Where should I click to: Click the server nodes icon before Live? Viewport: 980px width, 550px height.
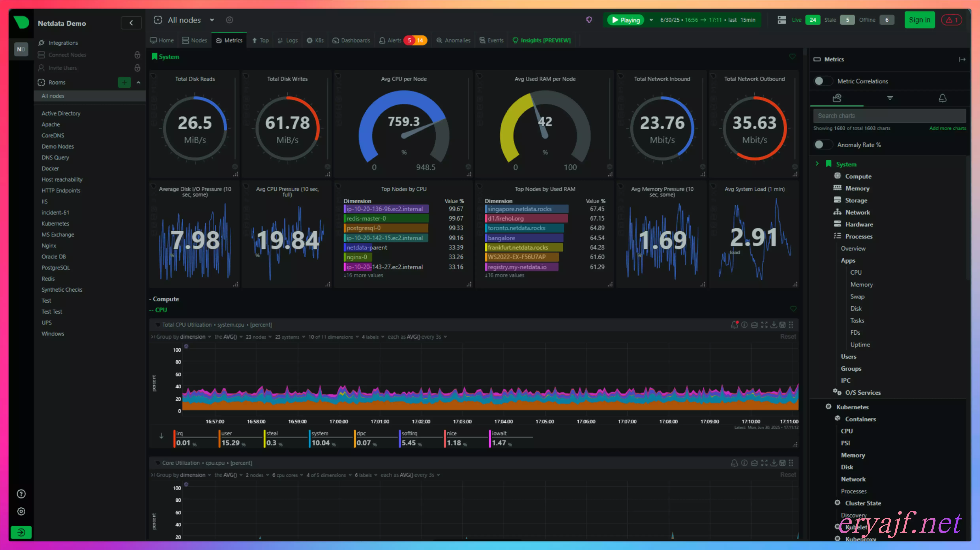(x=782, y=20)
